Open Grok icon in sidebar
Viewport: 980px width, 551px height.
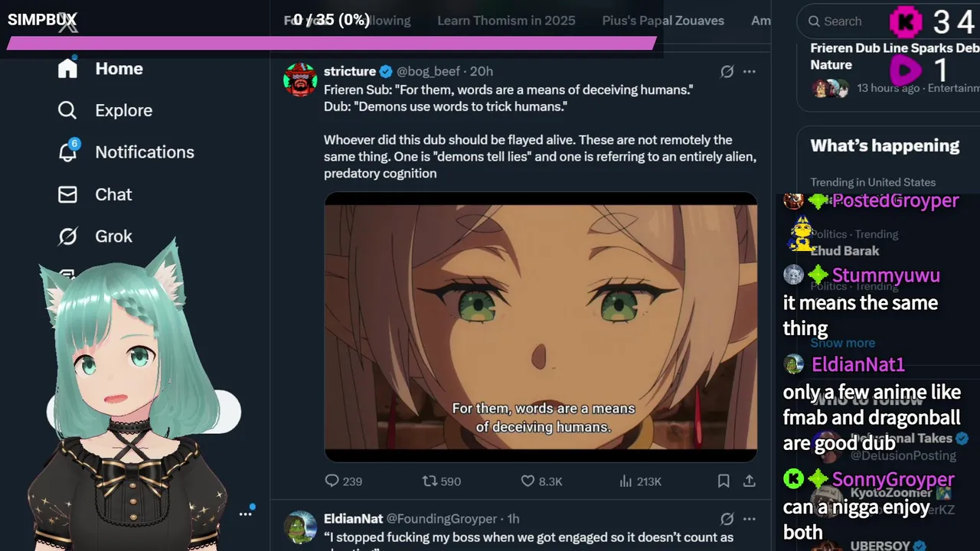point(67,236)
